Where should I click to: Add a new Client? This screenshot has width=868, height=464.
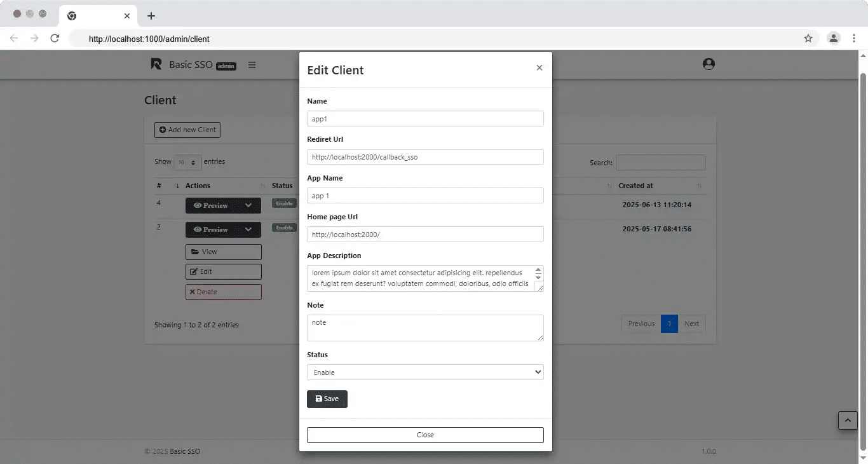(187, 130)
